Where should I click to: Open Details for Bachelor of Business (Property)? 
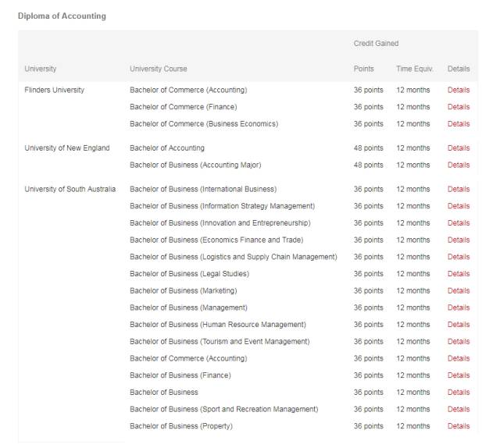[x=459, y=425]
